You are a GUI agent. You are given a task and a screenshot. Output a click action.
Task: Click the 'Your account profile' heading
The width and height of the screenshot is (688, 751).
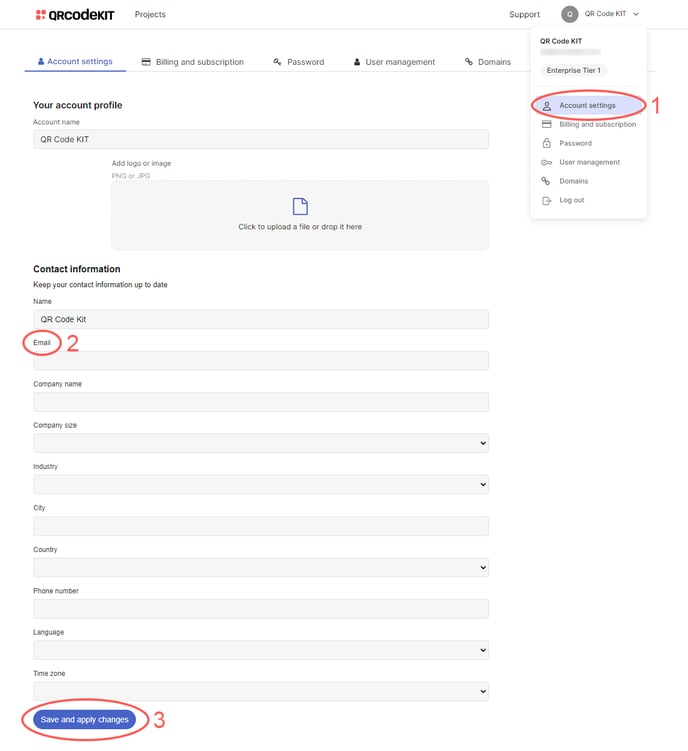click(x=78, y=105)
